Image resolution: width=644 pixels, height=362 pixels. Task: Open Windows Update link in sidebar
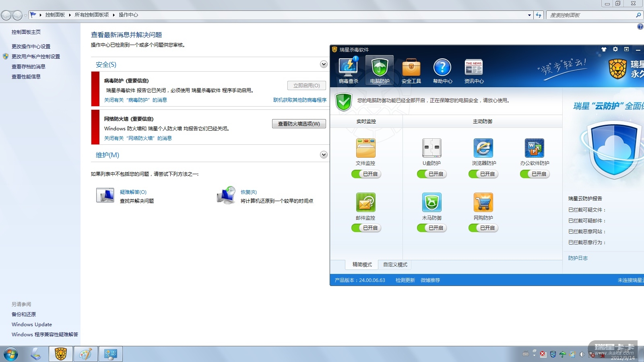(32, 325)
